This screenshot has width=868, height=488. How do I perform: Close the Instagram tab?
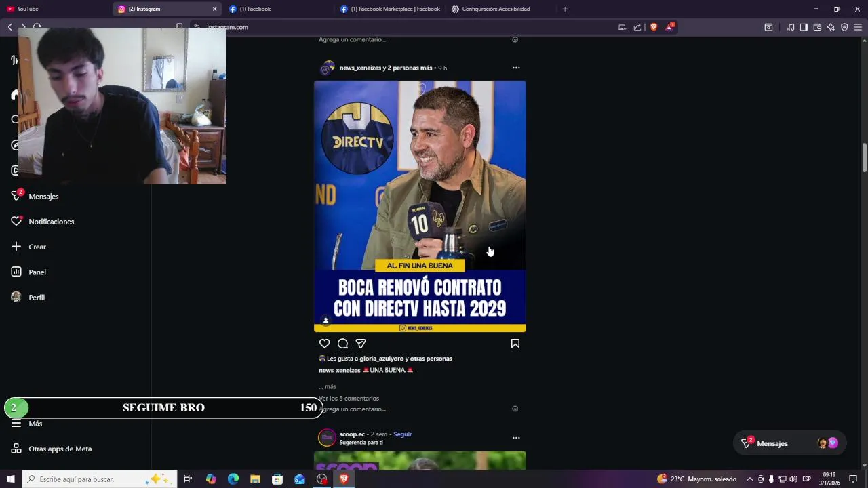click(214, 9)
